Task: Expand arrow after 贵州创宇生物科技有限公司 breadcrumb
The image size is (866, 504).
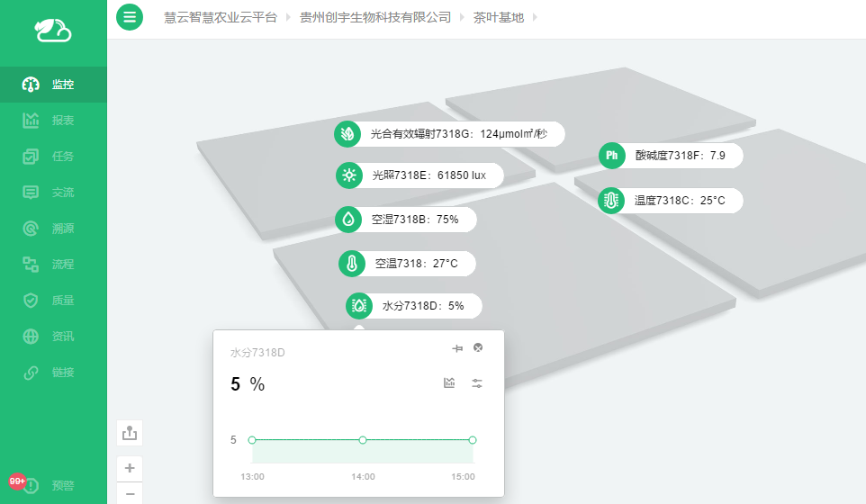Action: tap(462, 17)
